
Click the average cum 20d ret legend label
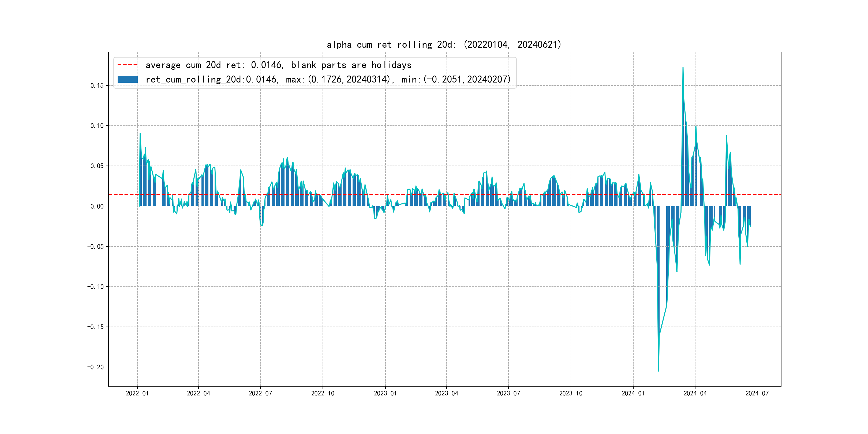pos(278,65)
